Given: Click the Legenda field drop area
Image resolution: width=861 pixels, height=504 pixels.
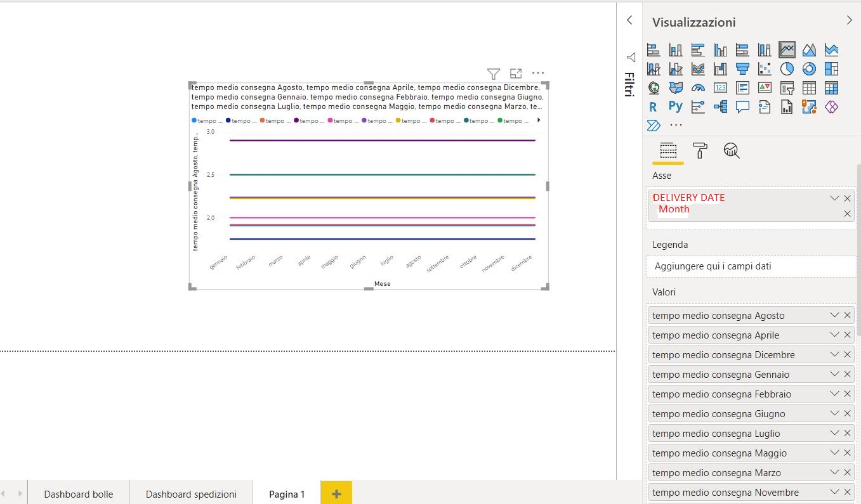Looking at the screenshot, I should pos(751,266).
